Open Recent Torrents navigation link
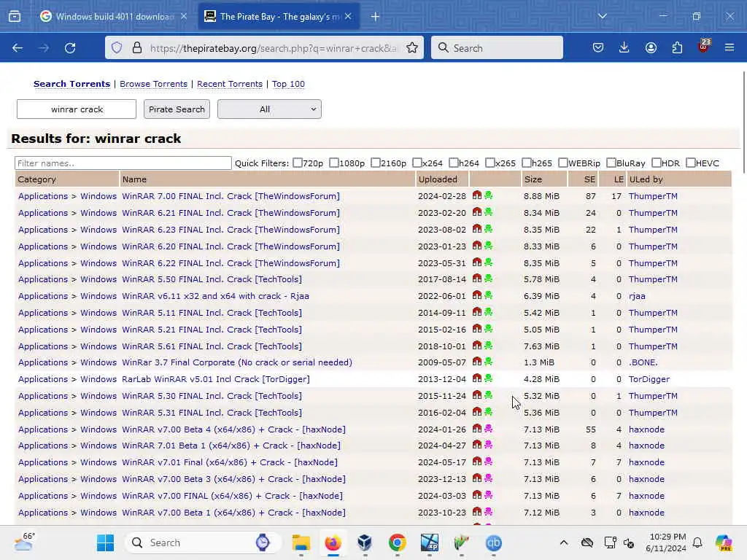Image resolution: width=747 pixels, height=560 pixels. [230, 84]
